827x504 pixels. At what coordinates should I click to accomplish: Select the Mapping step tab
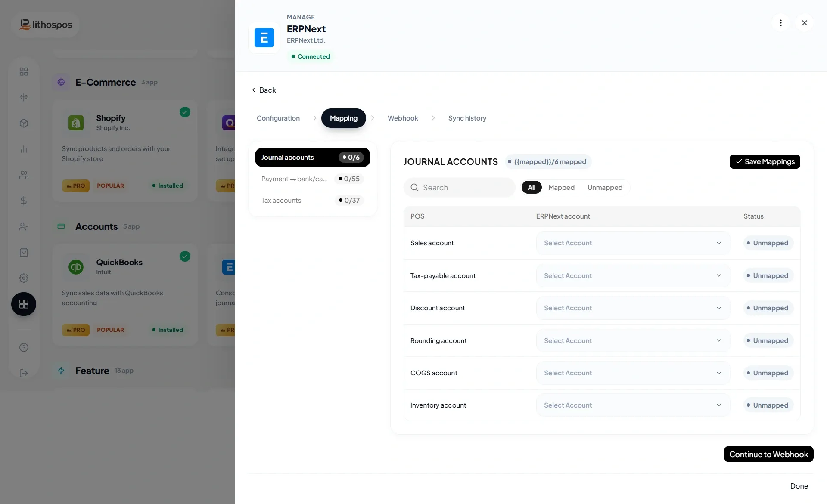click(344, 118)
